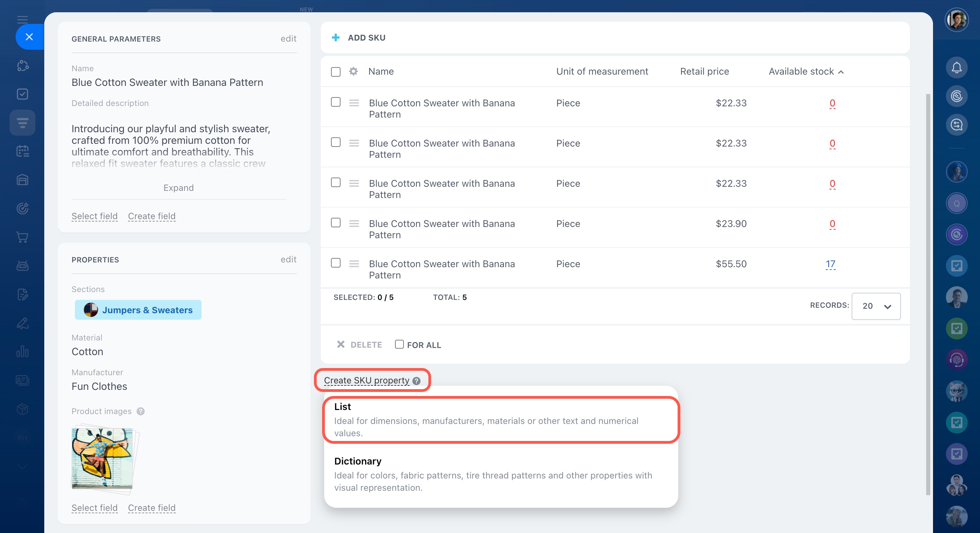Click the drag handle of first SKU row

pyautogui.click(x=354, y=103)
